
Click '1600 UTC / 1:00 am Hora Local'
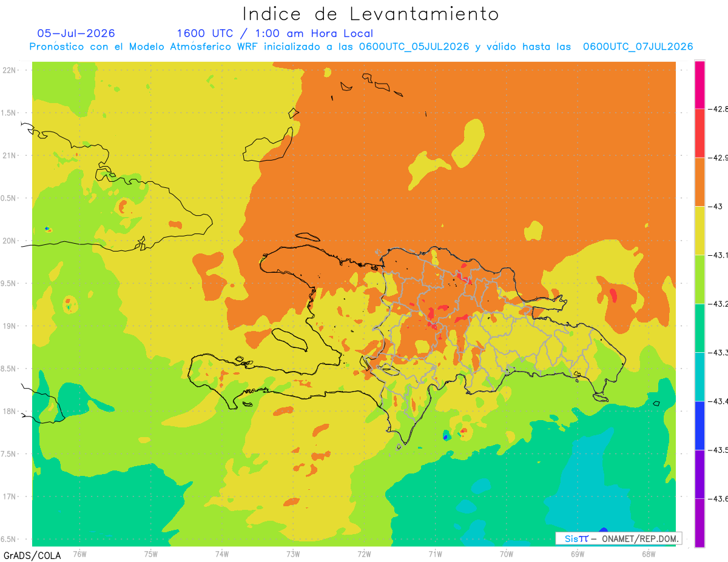275,34
